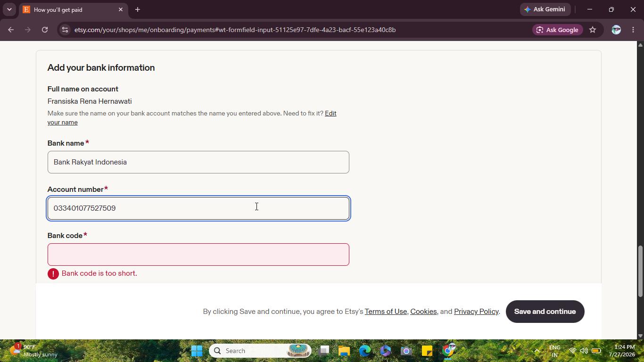
Task: Click the browser forward arrow
Action: (28, 30)
